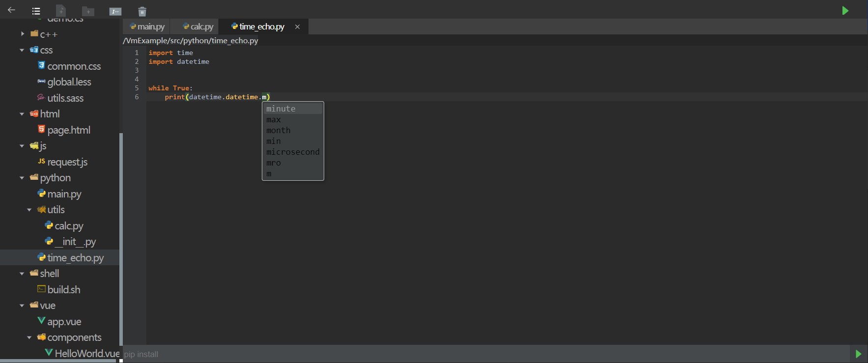Close the time_echo.py tab
The height and width of the screenshot is (363, 868).
[297, 27]
